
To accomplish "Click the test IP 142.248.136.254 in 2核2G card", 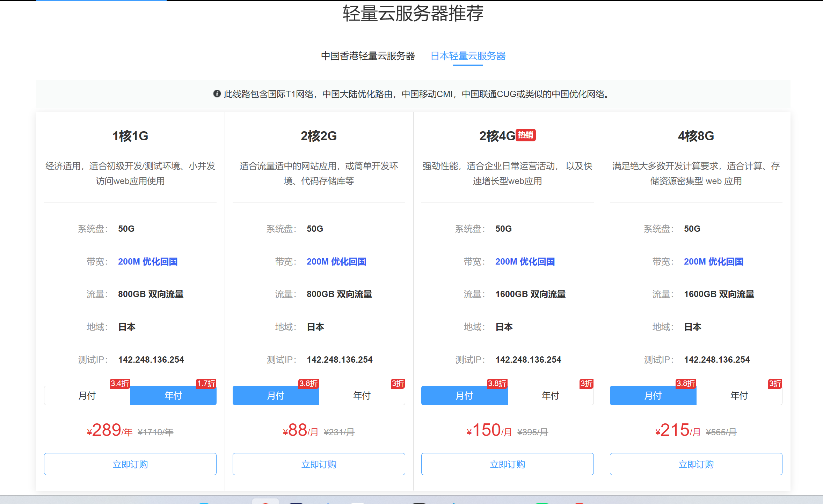I will click(x=340, y=360).
